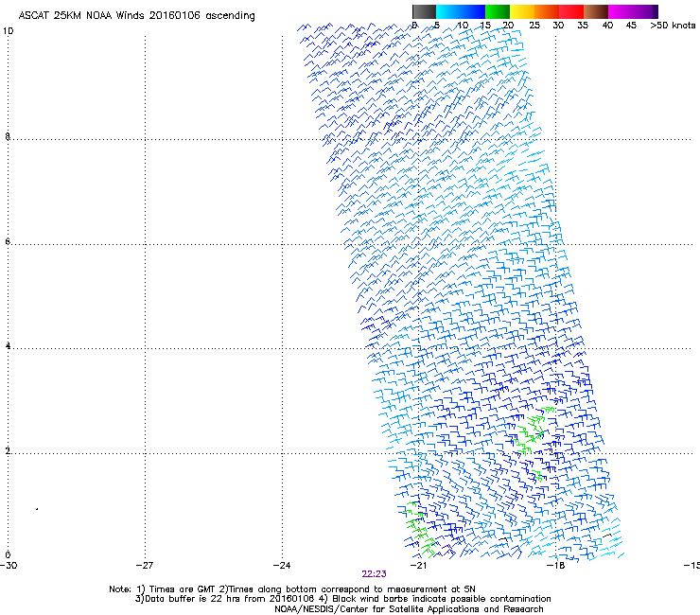Viewport: 700px width, 615px height.
Task: Click the latitude axis label '2'
Action: click(8, 450)
